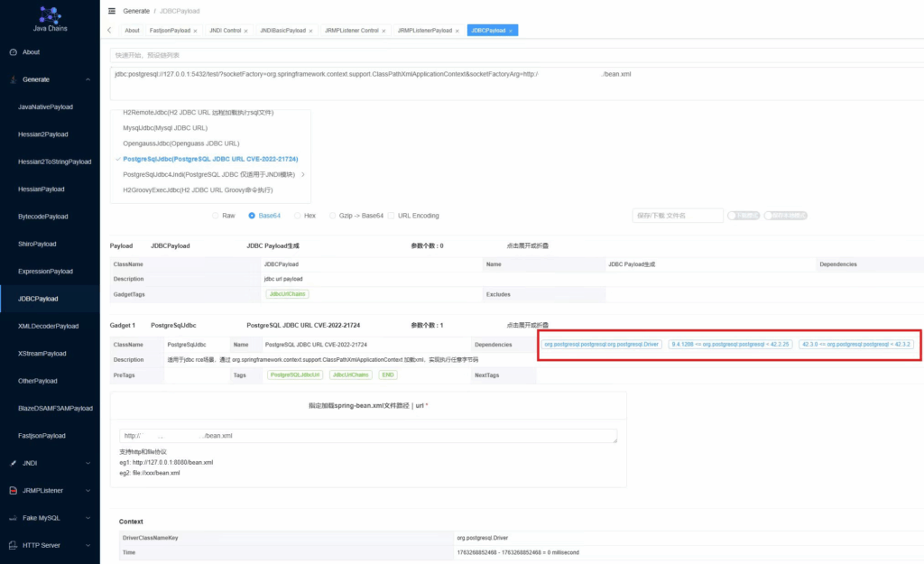Click the Generate menu icon in sidebar
The height and width of the screenshot is (564, 924).
[x=13, y=79]
